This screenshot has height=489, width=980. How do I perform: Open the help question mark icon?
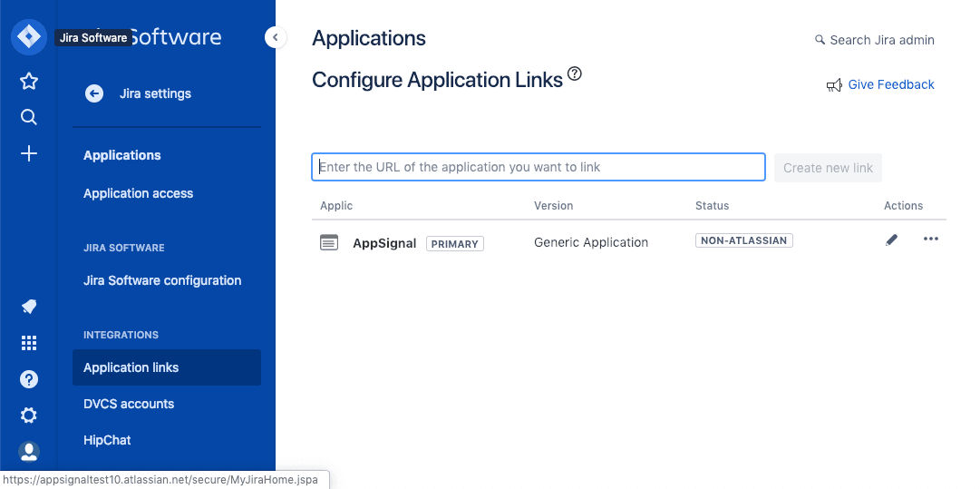(x=29, y=379)
